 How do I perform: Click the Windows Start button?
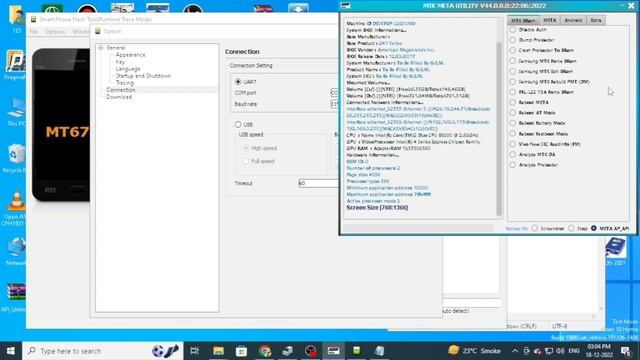click(11, 351)
